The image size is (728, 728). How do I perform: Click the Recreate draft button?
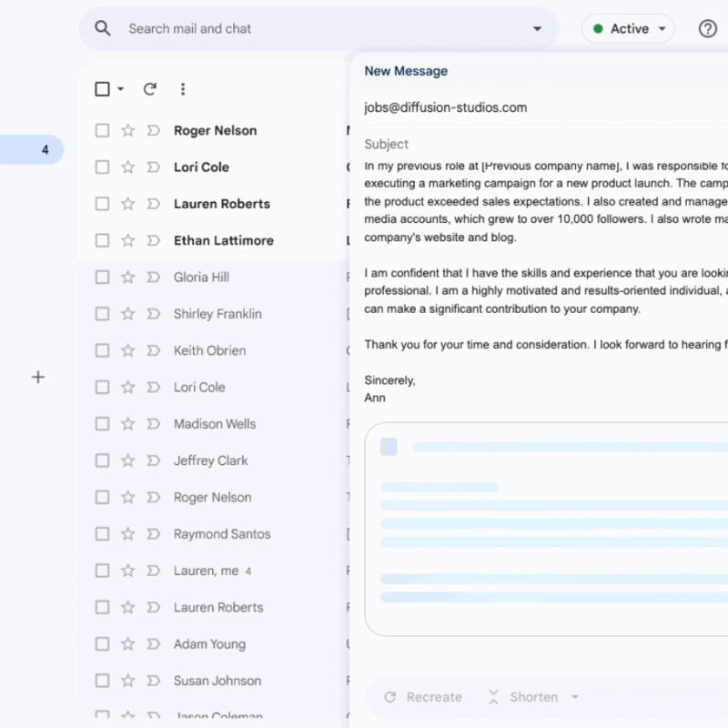pyautogui.click(x=423, y=698)
